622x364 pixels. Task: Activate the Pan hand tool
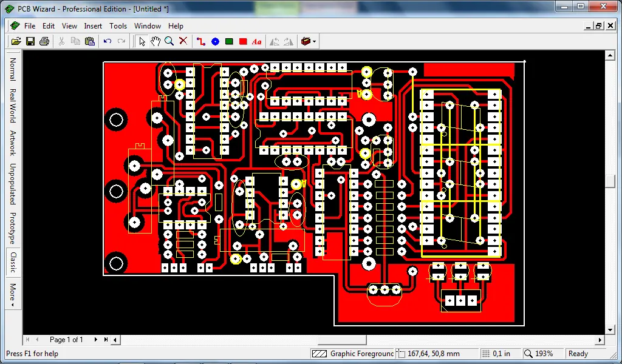click(x=155, y=41)
